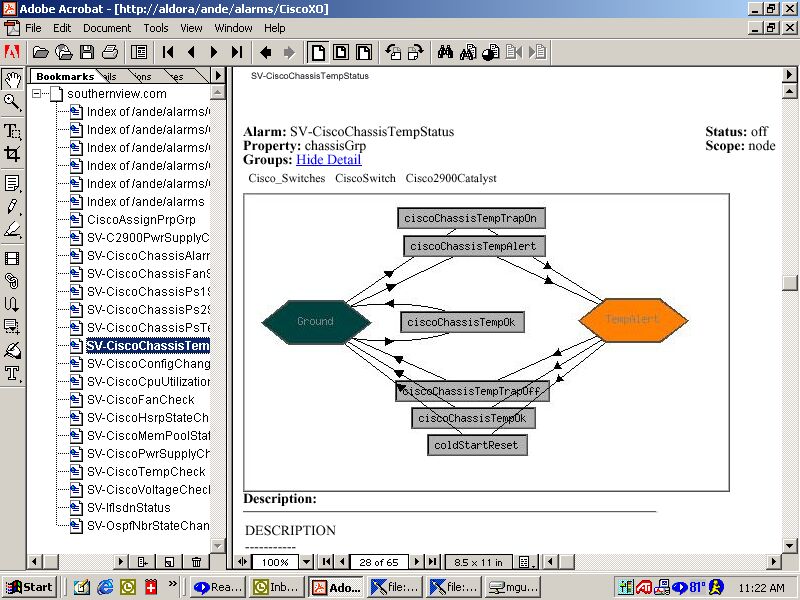Screen dimensions: 800x600
Task: Open the File menu
Action: (x=33, y=28)
